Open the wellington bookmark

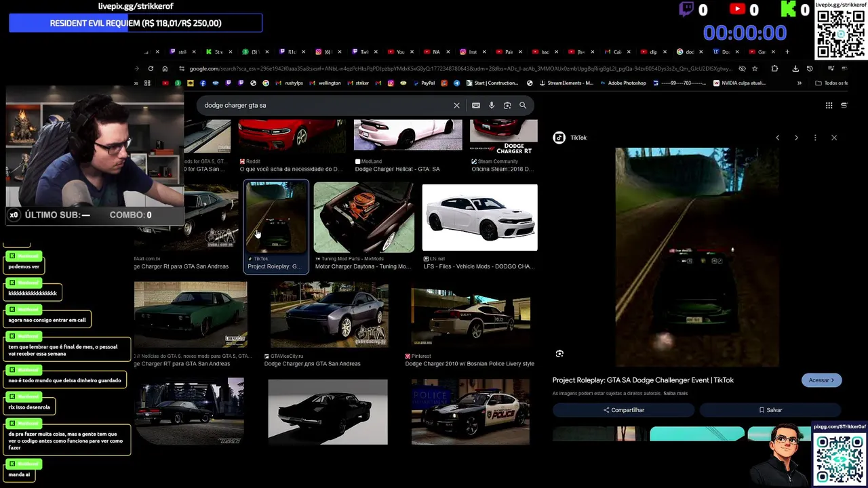click(325, 83)
